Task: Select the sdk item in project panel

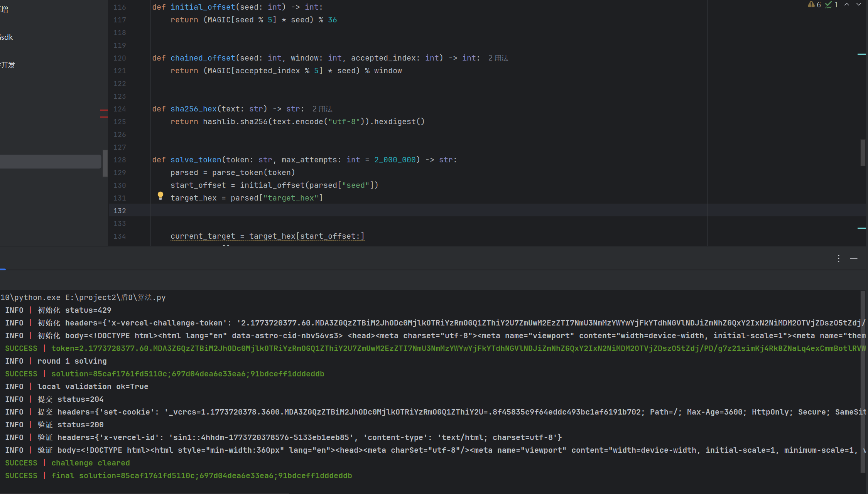Action: tap(7, 37)
